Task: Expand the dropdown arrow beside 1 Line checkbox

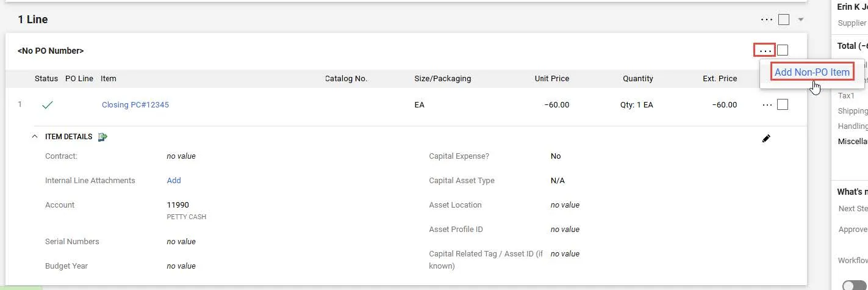Action: point(801,20)
